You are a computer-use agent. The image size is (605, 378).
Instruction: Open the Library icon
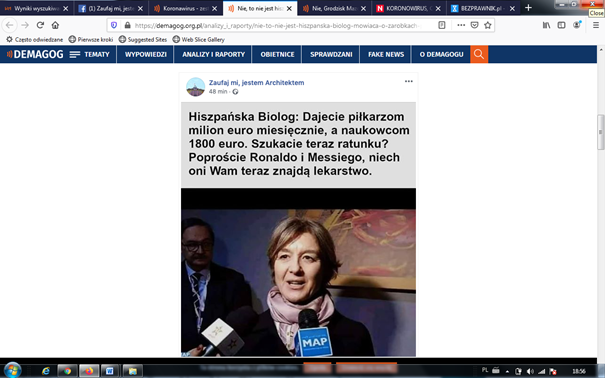pos(546,25)
